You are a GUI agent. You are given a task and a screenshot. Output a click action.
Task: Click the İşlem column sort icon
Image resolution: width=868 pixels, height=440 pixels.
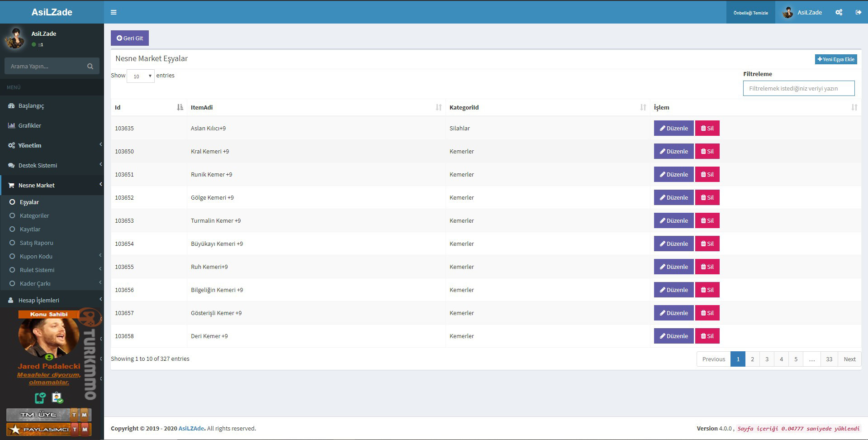tap(854, 107)
